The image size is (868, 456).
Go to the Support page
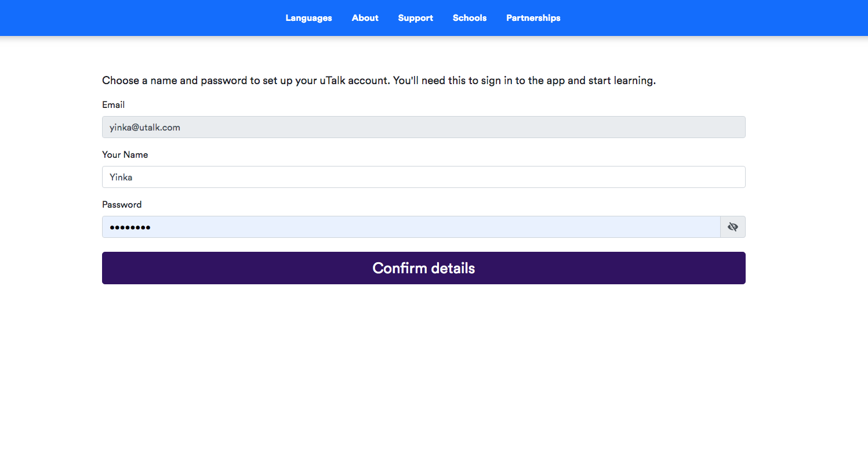tap(415, 18)
